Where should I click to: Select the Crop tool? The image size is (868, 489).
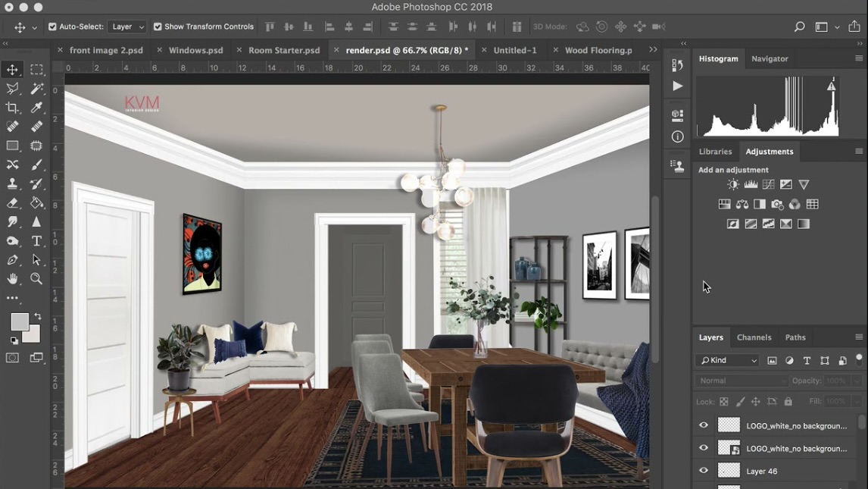click(x=13, y=108)
